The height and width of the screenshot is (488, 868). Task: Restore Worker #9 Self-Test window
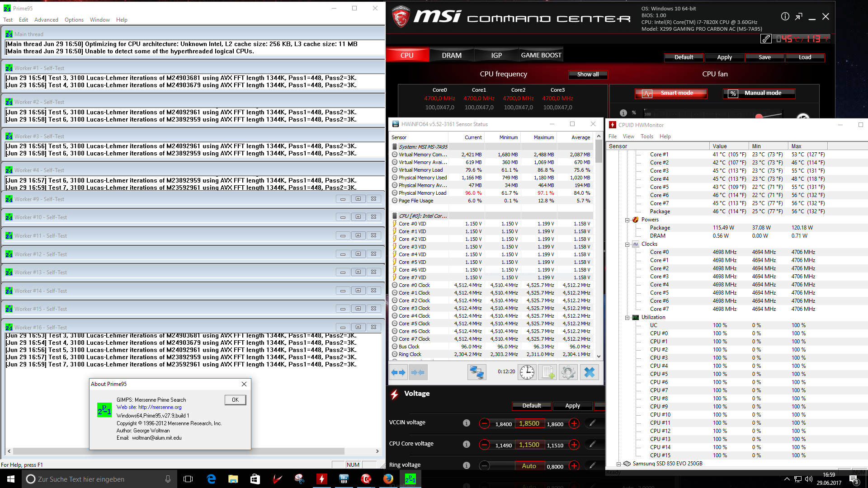[358, 199]
